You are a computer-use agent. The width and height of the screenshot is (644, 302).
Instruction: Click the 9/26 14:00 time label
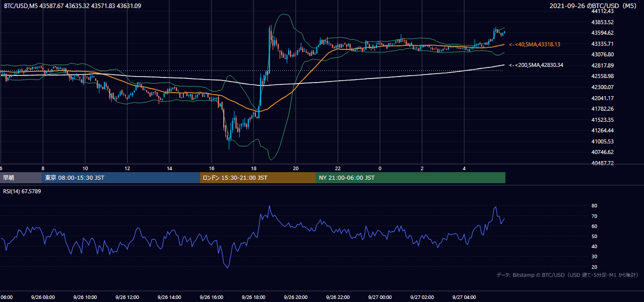click(x=169, y=297)
